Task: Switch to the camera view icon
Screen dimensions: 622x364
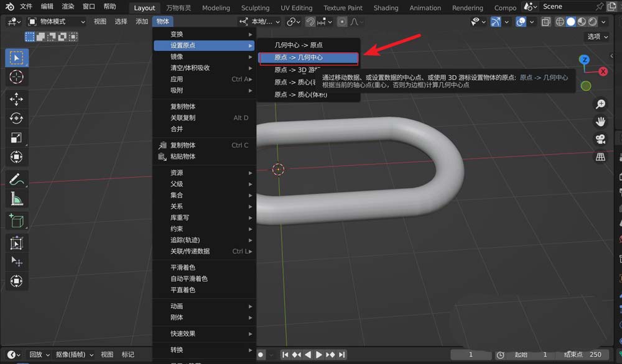Action: [600, 139]
